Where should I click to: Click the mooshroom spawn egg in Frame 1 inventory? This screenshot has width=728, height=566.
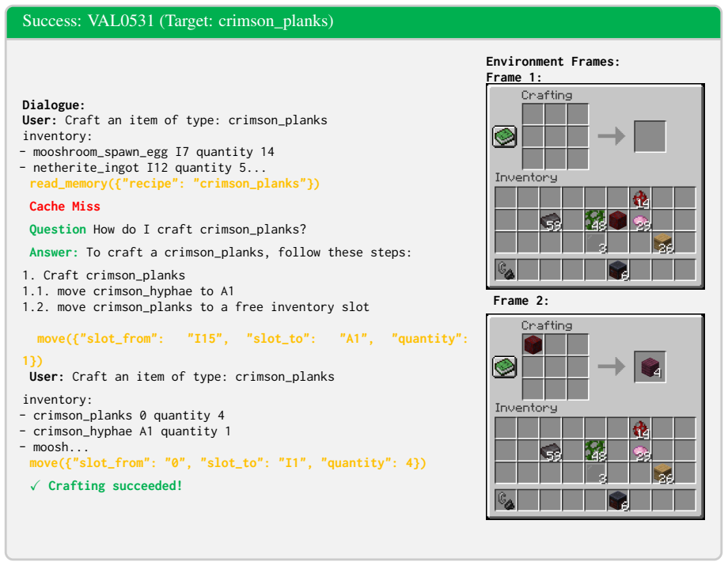641,199
